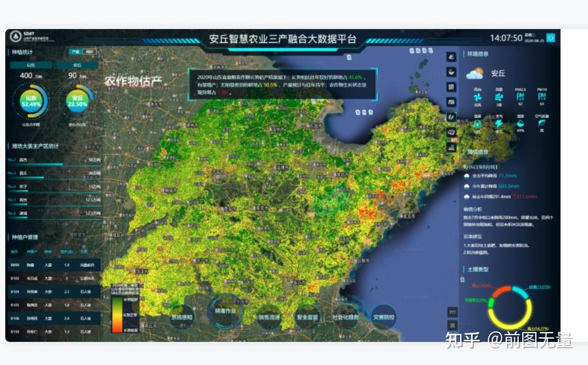Select the 安丘 region button
The height and width of the screenshot is (365, 588).
click(x=77, y=65)
